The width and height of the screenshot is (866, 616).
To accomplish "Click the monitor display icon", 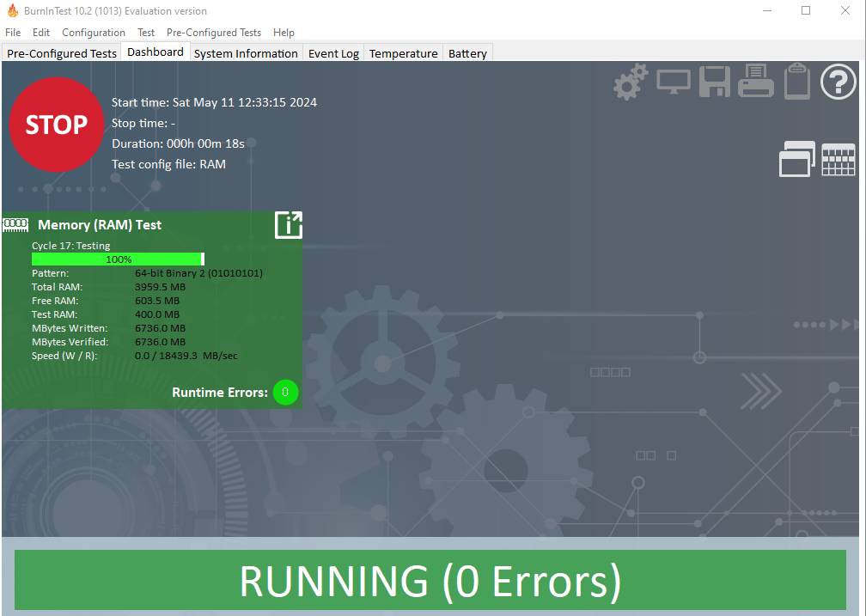I will [x=674, y=82].
